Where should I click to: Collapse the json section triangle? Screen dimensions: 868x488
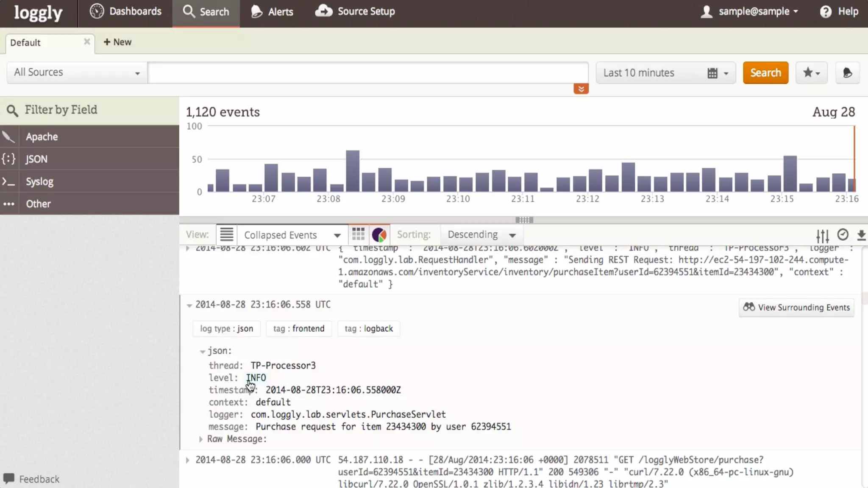click(202, 351)
